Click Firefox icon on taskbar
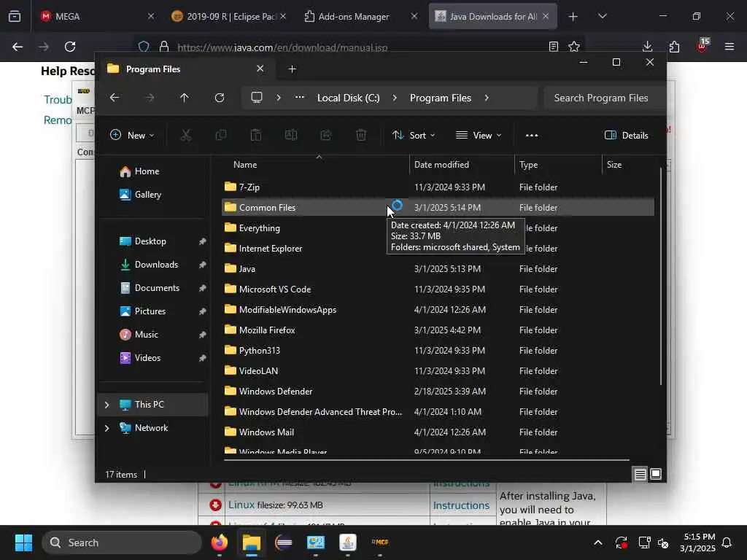The image size is (747, 560). click(x=219, y=542)
